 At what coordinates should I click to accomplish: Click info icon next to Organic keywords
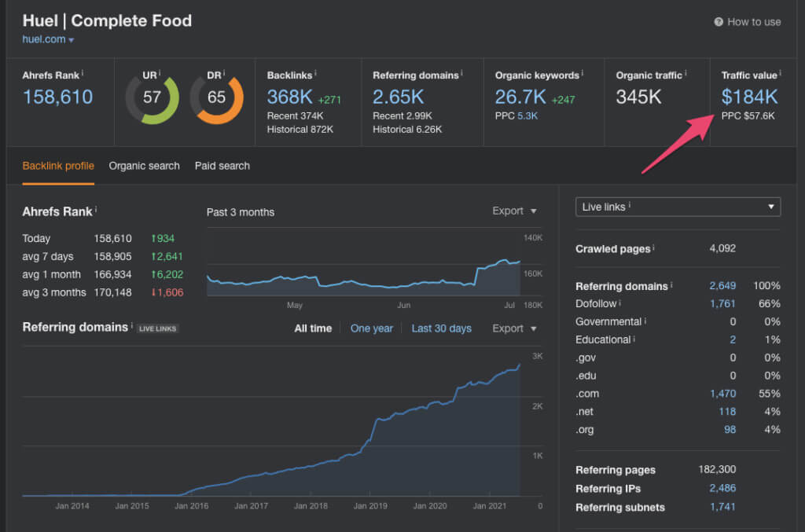pos(583,74)
